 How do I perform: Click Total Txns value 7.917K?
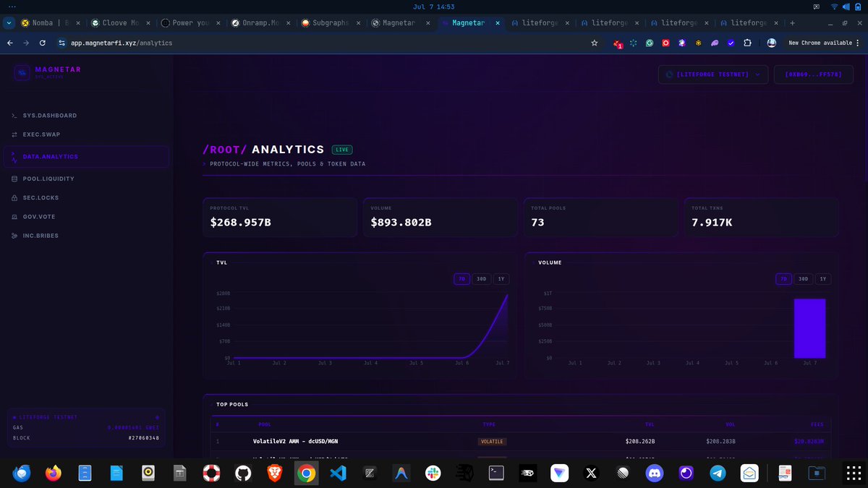coord(712,223)
